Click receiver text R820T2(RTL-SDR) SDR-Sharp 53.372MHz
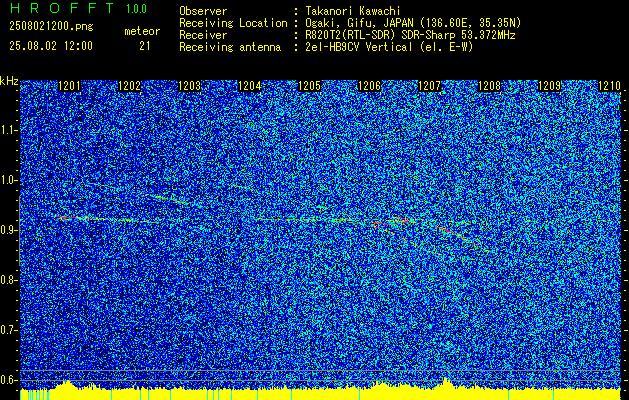This screenshot has width=629, height=400. point(410,35)
